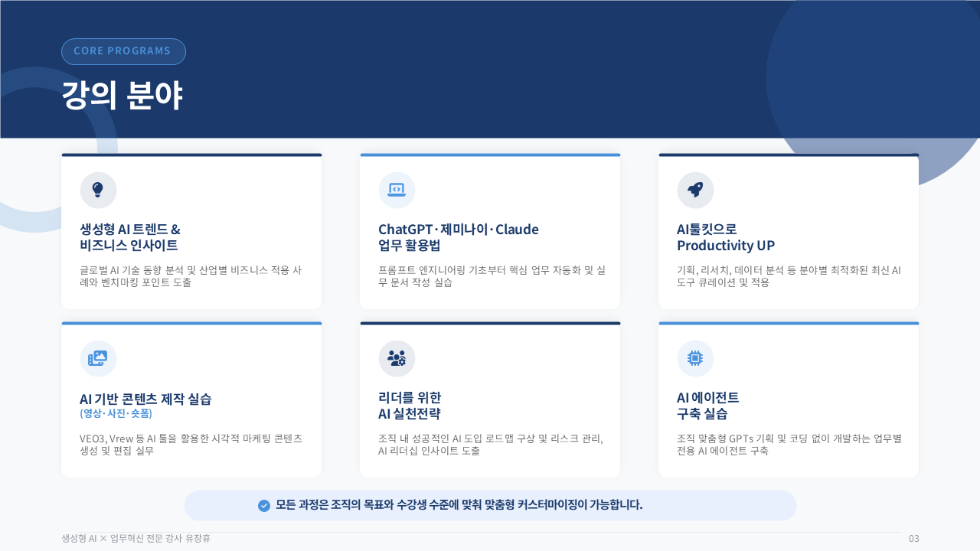Click the rocket icon
Viewport: 980px width, 551px height.
tap(695, 190)
